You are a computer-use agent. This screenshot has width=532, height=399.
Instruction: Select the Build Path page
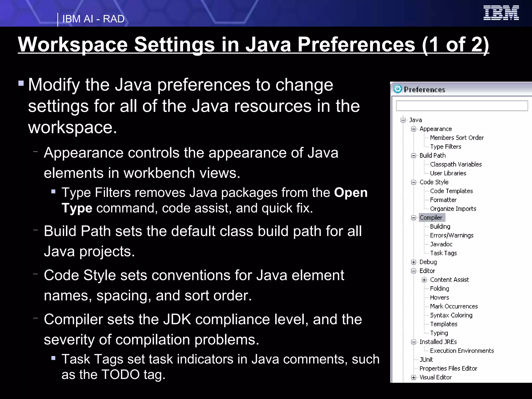433,155
